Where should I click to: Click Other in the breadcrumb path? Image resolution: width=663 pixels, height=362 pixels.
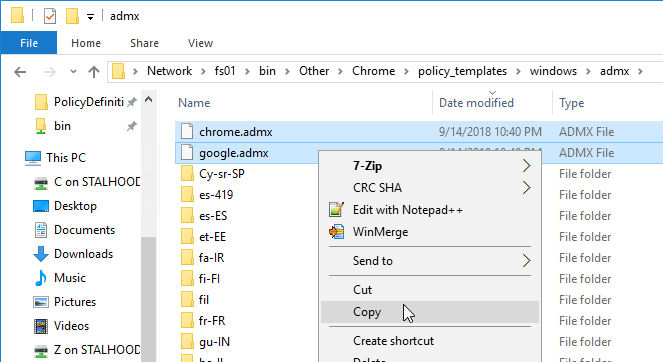click(314, 71)
